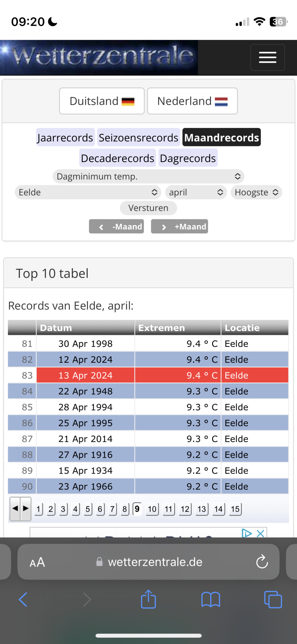Viewport: 297px width, 644px height.
Task: Open the Eelde station dropdown
Action: point(88,192)
